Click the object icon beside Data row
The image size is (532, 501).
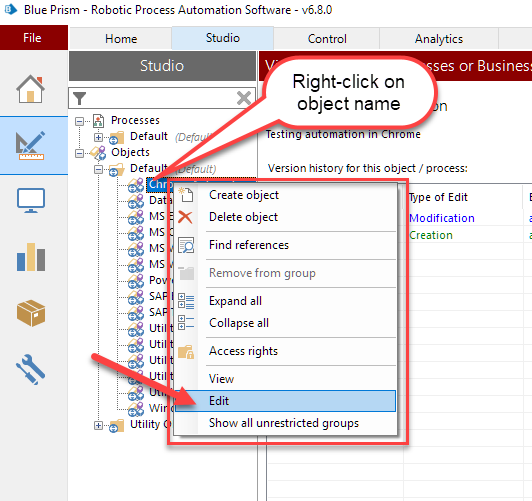pos(136,200)
